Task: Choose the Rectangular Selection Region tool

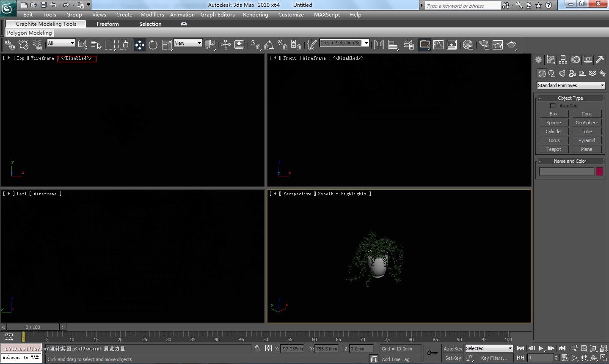Action: 110,44
